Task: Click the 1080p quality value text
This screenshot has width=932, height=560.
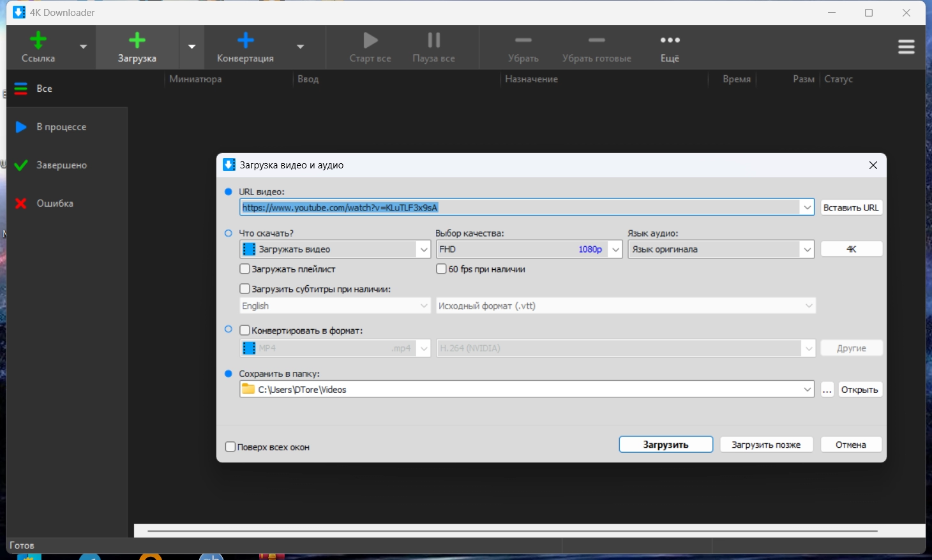Action: click(x=590, y=249)
